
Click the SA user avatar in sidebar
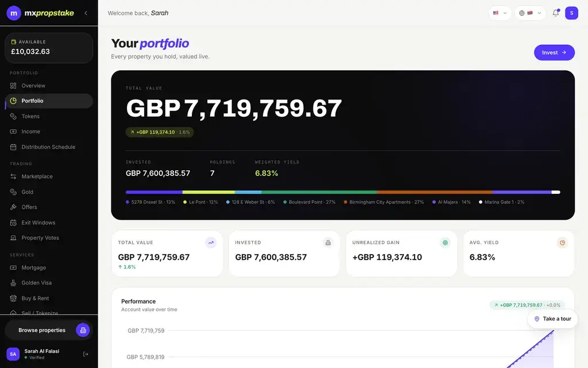[13, 354]
